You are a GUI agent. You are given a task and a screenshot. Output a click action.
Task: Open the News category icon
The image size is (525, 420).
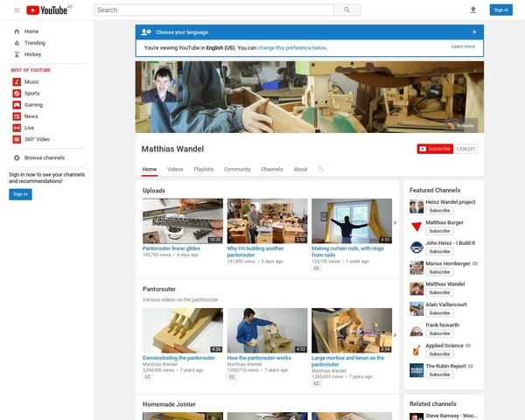pos(17,116)
